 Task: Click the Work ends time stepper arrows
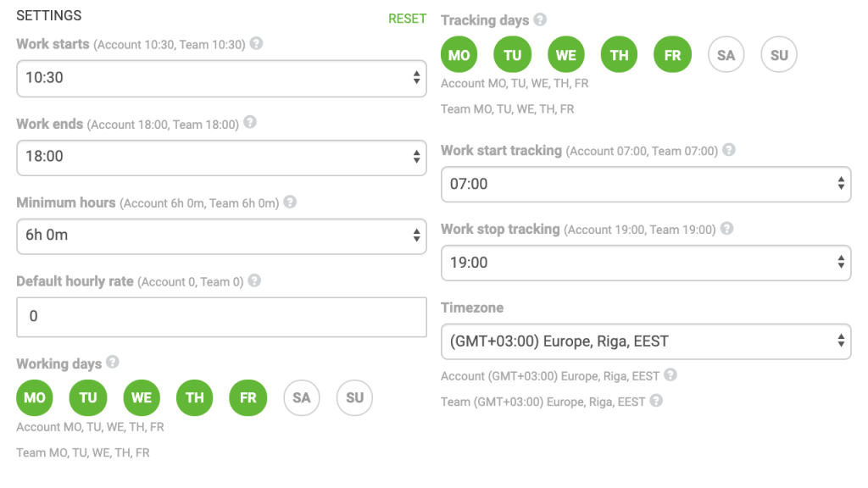coord(417,157)
